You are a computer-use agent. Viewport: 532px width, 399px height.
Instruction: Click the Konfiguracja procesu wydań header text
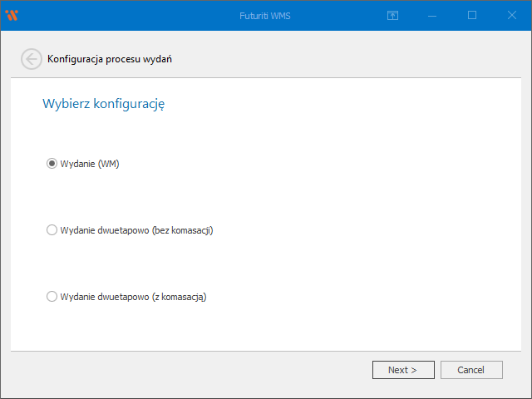[x=110, y=59]
